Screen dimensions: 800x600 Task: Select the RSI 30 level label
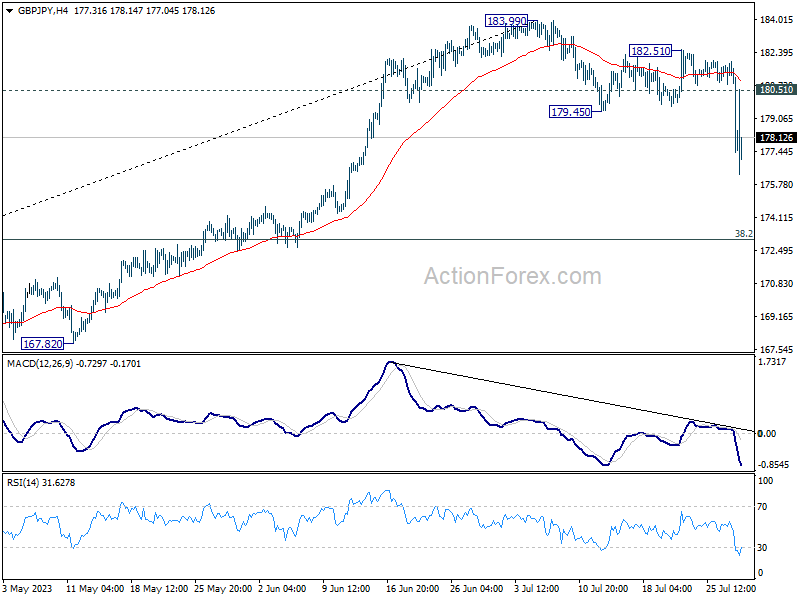762,547
